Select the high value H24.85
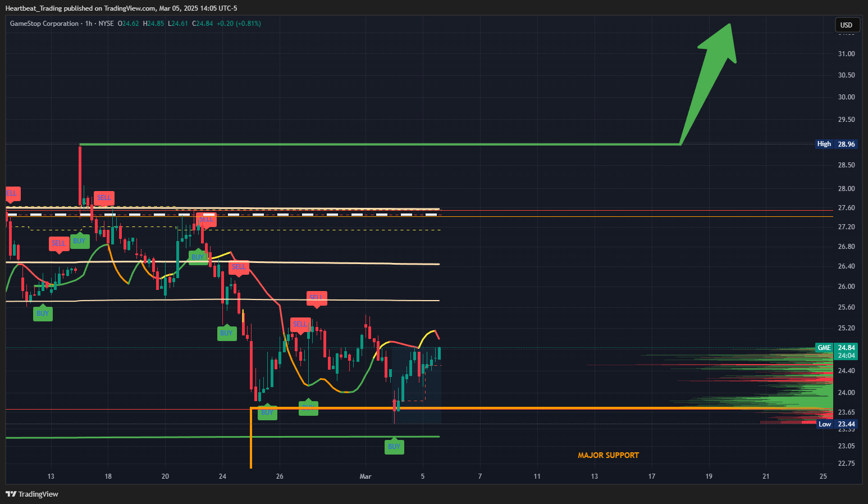Viewport: 868px width, 504px height. pos(153,24)
